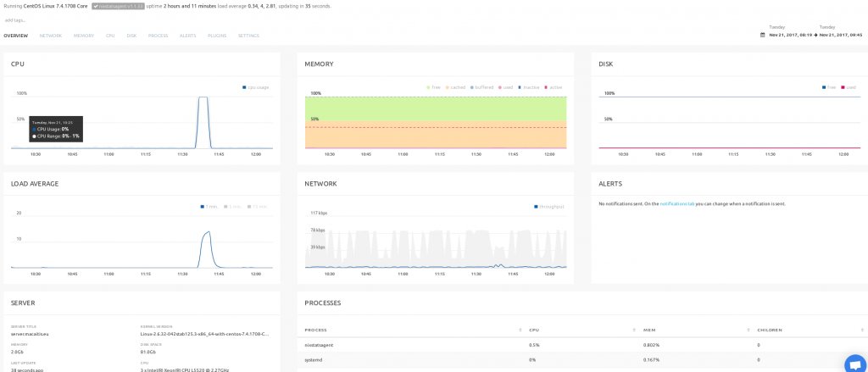Switch to the Network tab
The height and width of the screenshot is (372, 868).
click(50, 36)
